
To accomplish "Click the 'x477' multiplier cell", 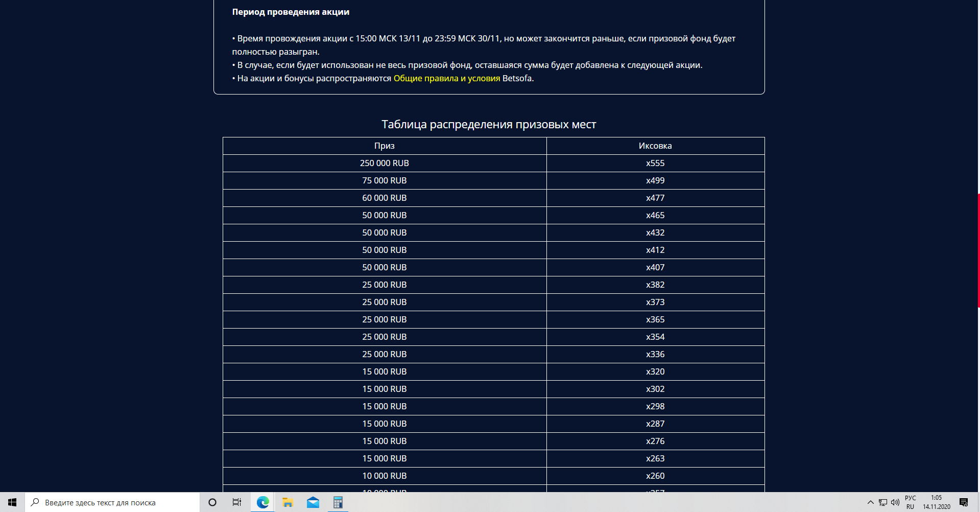I will coord(655,198).
